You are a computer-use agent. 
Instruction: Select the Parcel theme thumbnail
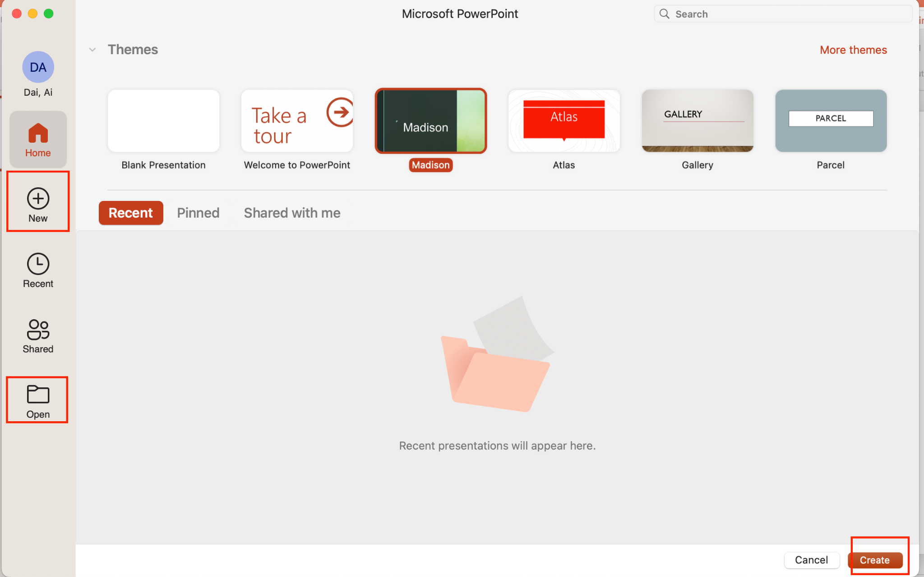point(830,121)
